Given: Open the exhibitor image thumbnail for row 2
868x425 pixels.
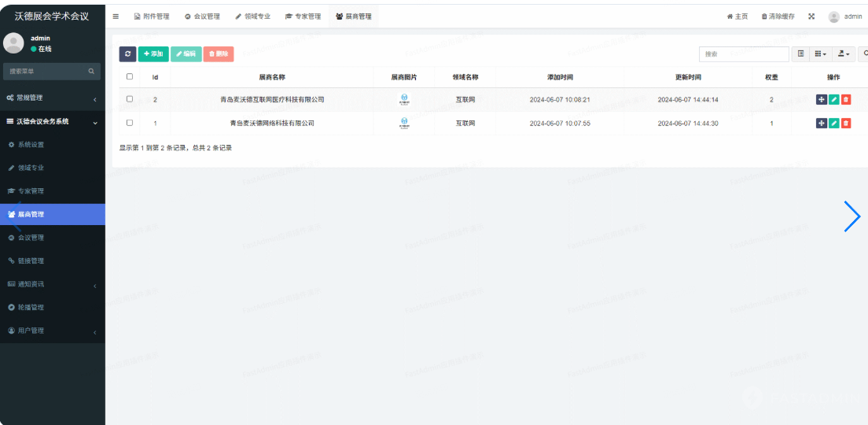Looking at the screenshot, I should click(404, 99).
